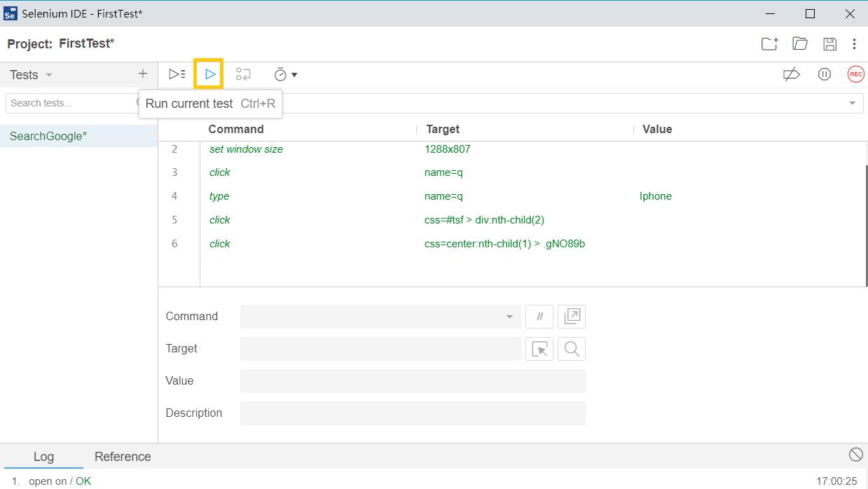
Task: Toggle pause on exceptions icon
Action: point(824,74)
